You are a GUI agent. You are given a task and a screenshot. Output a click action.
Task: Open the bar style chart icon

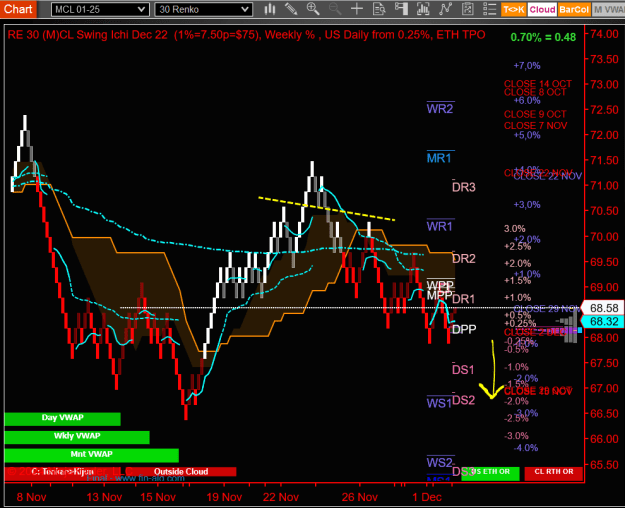pos(270,9)
